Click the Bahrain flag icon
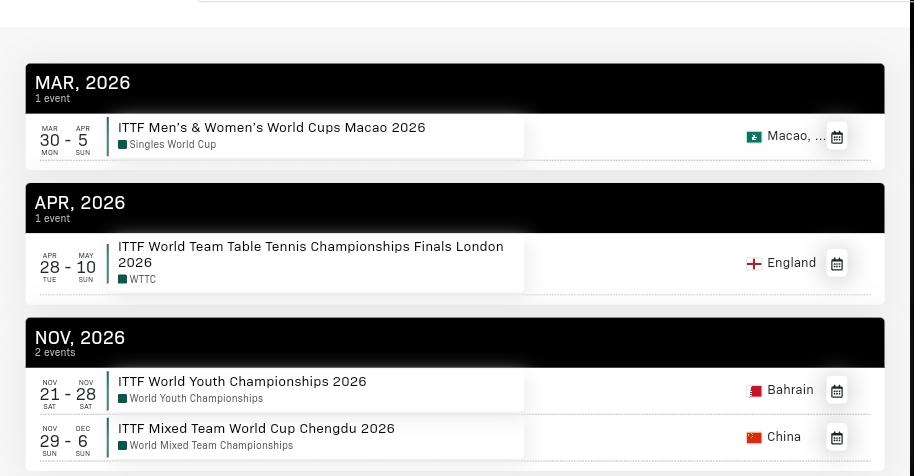This screenshot has width=914, height=476. [x=755, y=391]
